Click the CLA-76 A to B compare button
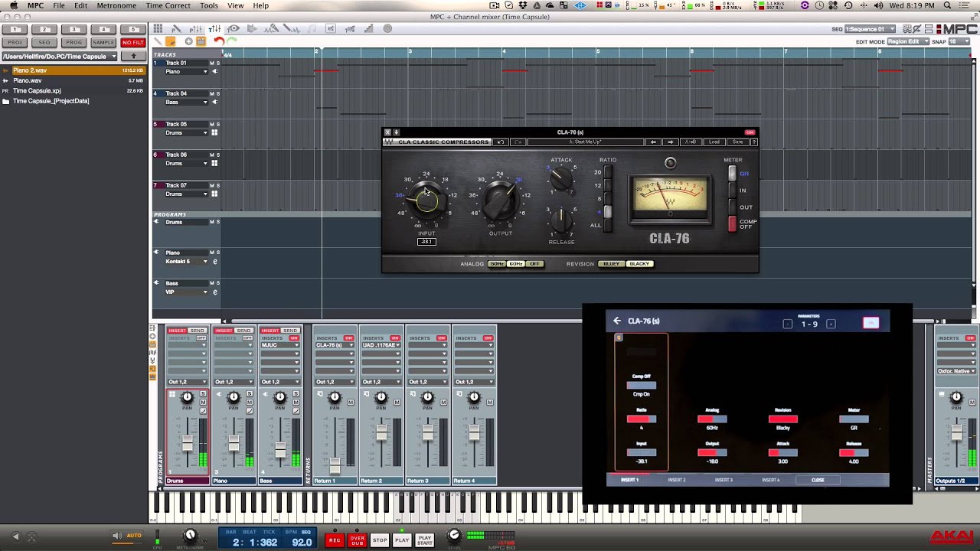Image resolution: width=980 pixels, height=551 pixels. (x=691, y=142)
